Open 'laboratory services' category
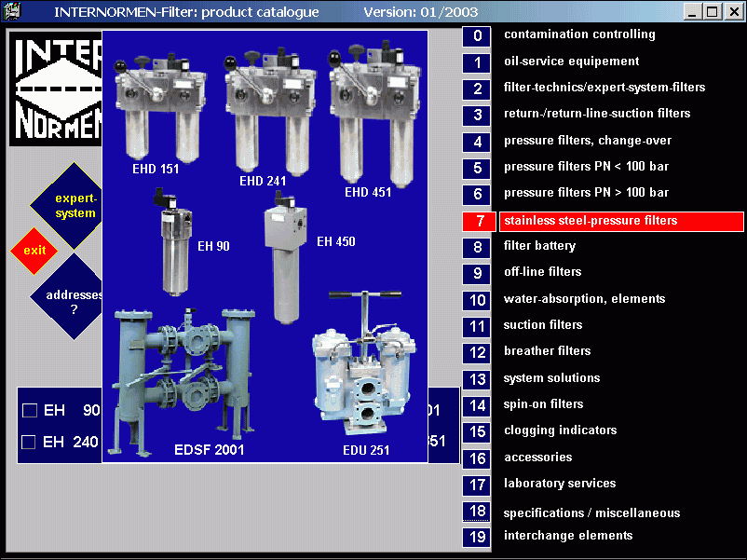This screenshot has width=747, height=560. point(560,484)
